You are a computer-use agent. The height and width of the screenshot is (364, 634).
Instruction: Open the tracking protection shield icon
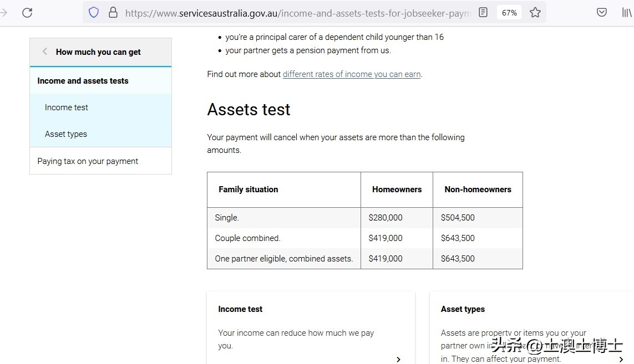pyautogui.click(x=94, y=12)
